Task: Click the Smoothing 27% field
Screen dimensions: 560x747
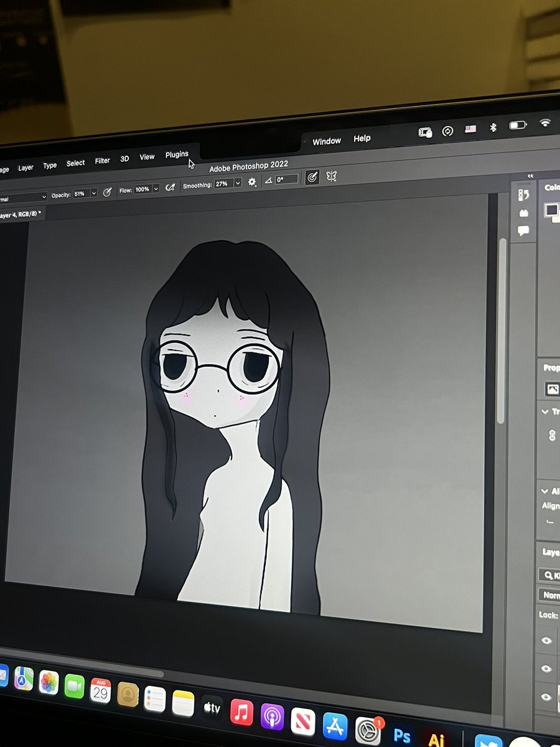Action: [223, 184]
